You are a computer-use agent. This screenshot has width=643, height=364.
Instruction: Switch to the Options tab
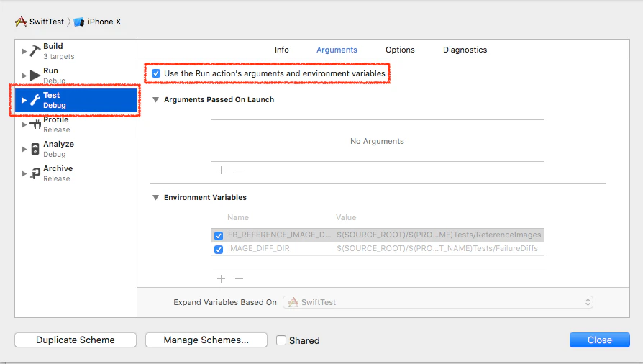[400, 50]
